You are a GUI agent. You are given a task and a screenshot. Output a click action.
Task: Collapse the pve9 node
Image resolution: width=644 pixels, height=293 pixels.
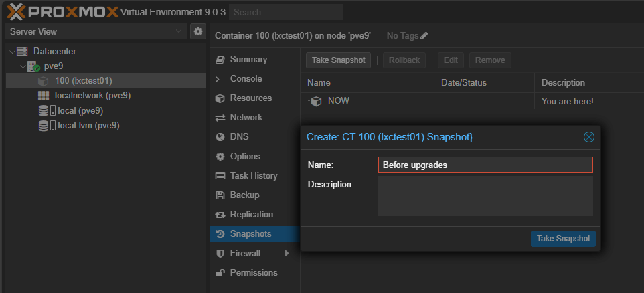pos(23,66)
